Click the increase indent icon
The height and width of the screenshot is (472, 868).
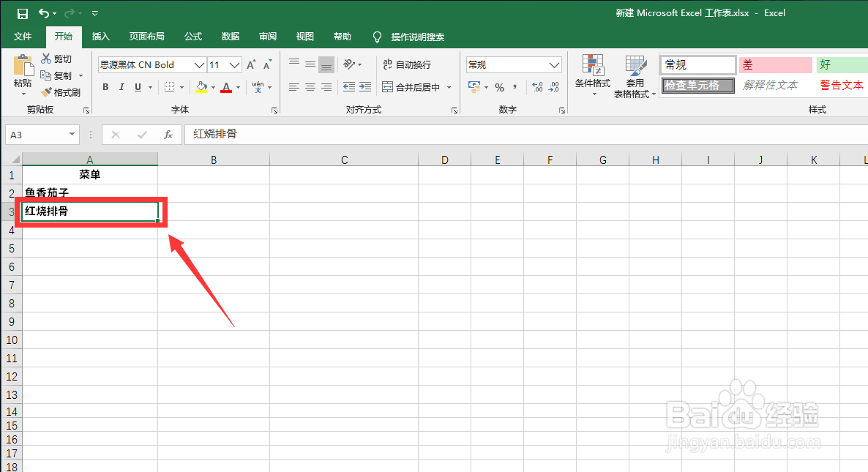(x=365, y=87)
